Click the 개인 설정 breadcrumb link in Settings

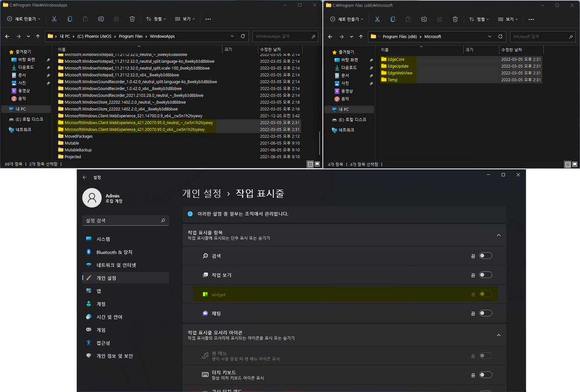point(202,193)
